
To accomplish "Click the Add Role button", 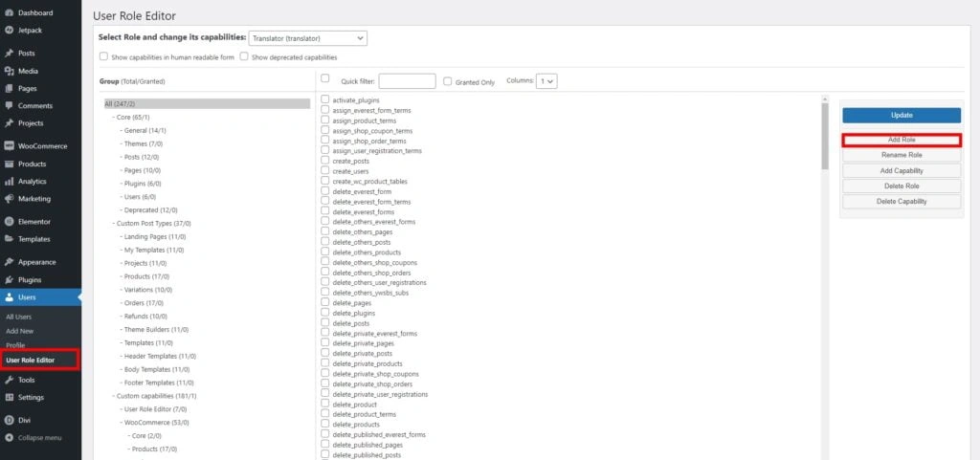I will [901, 141].
